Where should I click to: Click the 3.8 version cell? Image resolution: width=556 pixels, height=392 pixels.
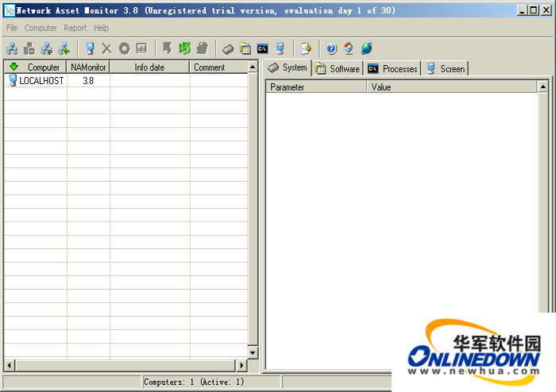[x=88, y=81]
